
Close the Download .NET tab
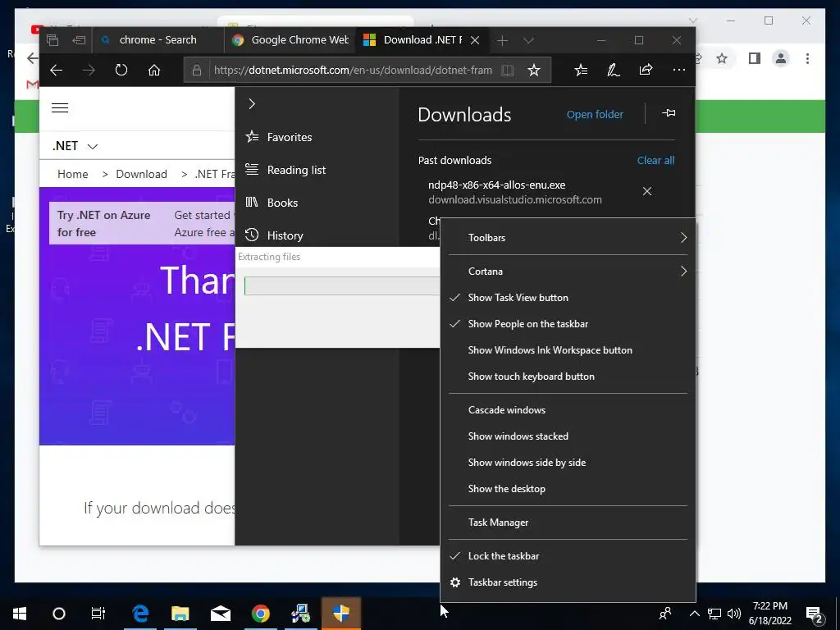(475, 40)
